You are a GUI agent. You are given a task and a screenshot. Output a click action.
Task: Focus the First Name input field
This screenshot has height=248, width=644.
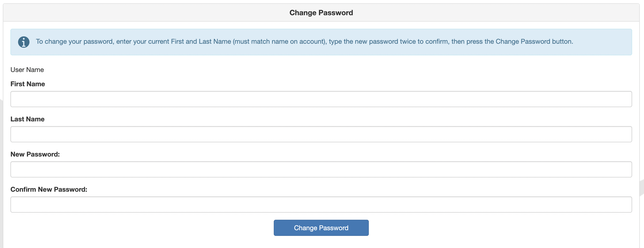point(321,99)
